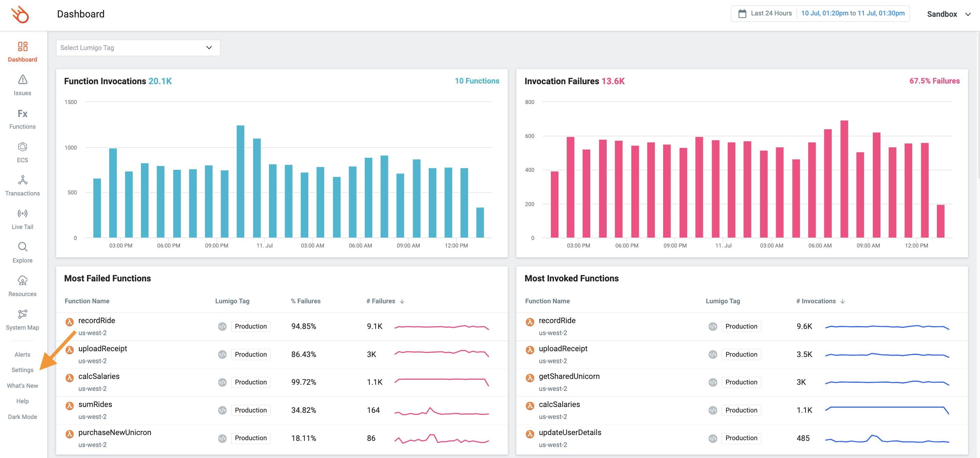The image size is (980, 458).
Task: Sort by # Invocations column arrow
Action: point(842,301)
